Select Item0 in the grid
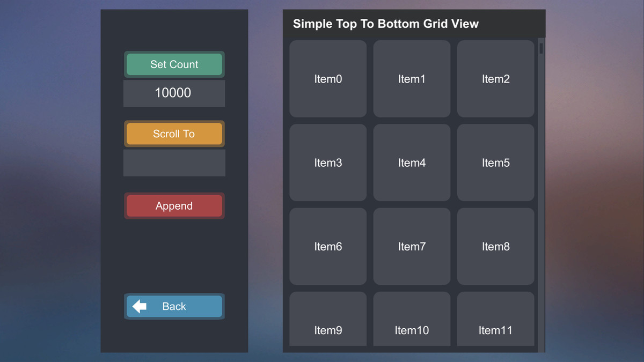 328,79
